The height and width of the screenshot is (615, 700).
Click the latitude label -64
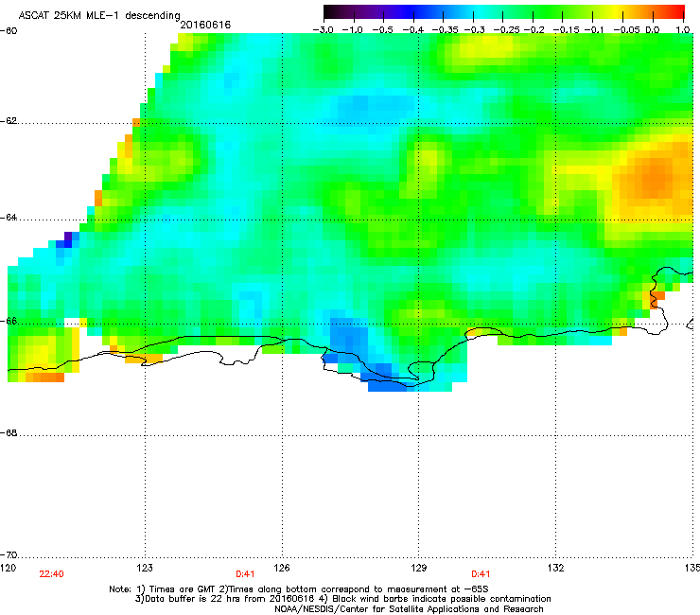coord(9,218)
